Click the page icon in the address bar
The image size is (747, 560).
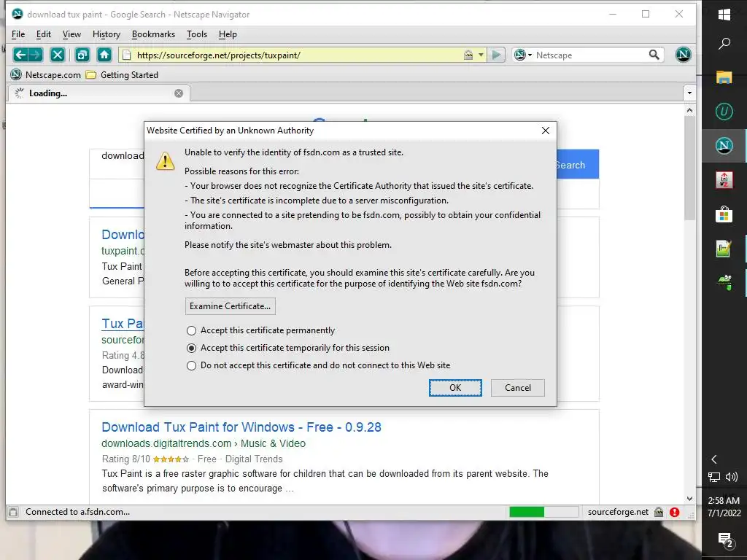tap(127, 55)
